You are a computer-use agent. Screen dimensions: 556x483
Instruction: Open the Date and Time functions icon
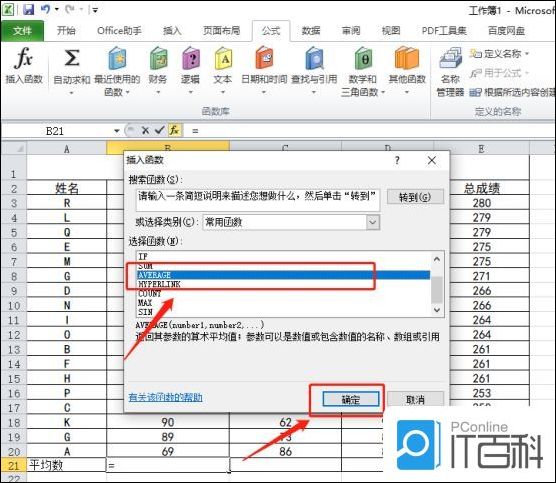pos(264,58)
